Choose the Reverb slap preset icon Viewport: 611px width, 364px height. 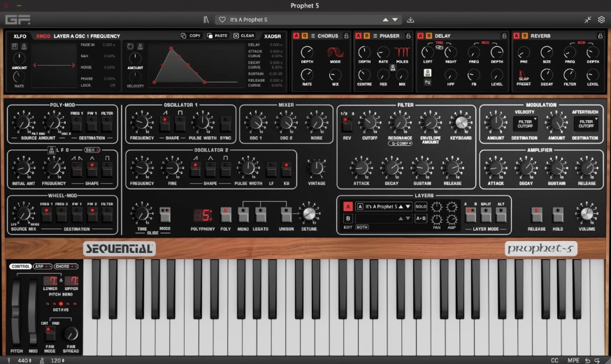tap(522, 75)
